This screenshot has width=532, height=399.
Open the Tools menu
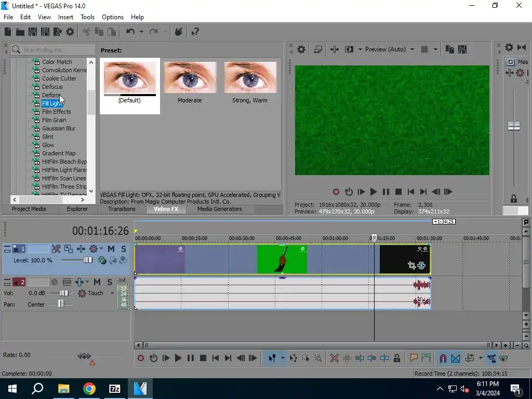pyautogui.click(x=87, y=17)
